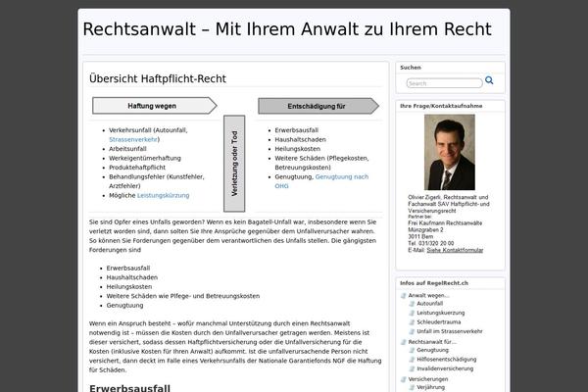Open Unfall im Strassenverkehr sidebar page

tap(450, 331)
